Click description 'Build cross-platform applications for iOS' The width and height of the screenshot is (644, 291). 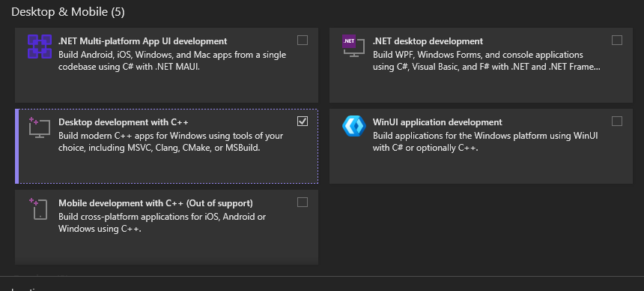(162, 223)
